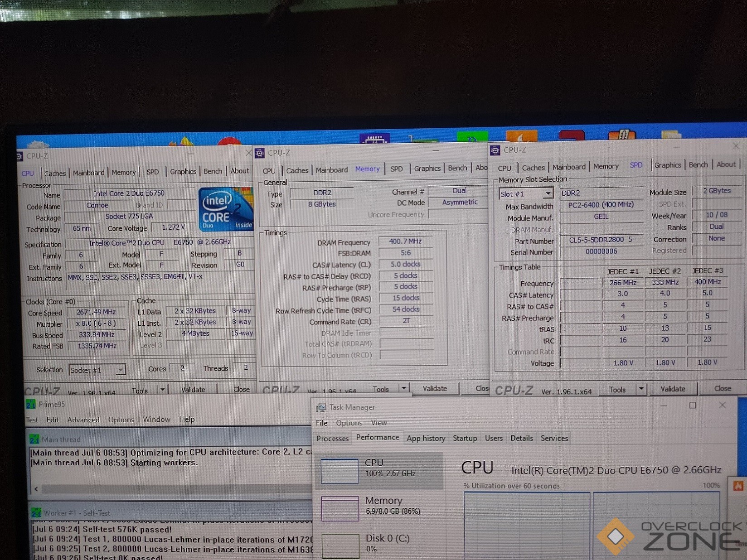Select the CPU usage thumbnail in Task Manager
Viewport: 747px width, 560px height.
[x=340, y=471]
